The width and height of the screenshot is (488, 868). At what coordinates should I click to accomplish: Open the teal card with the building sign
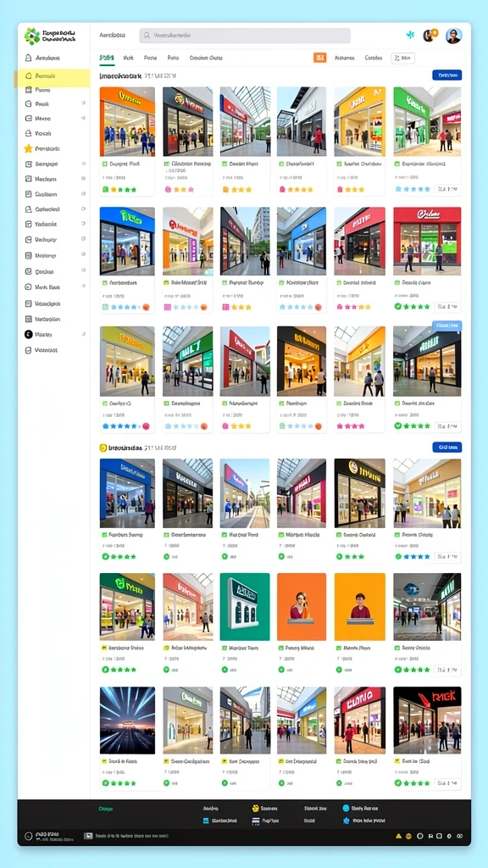[245, 607]
